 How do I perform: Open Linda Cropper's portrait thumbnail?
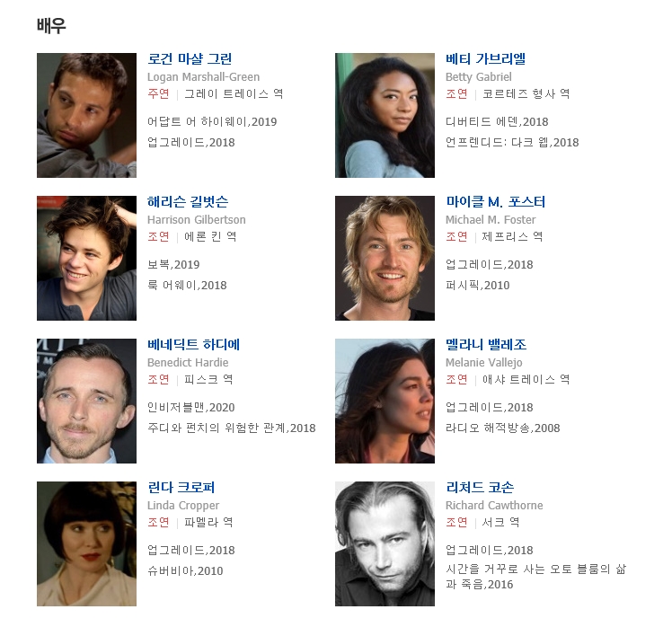[x=86, y=543]
